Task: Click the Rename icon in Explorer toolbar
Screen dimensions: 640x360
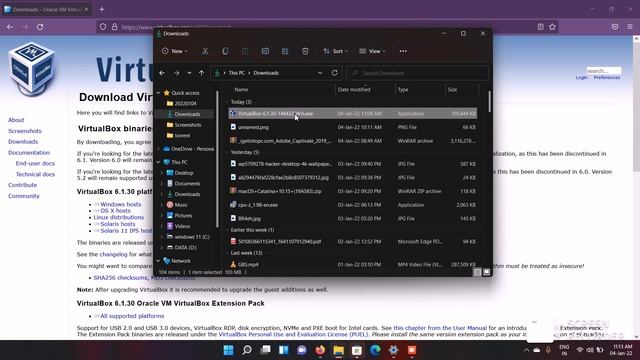Action: pos(265,51)
